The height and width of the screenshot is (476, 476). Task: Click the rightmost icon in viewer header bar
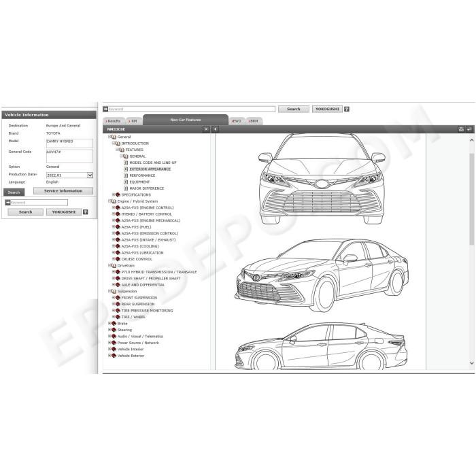click(469, 129)
